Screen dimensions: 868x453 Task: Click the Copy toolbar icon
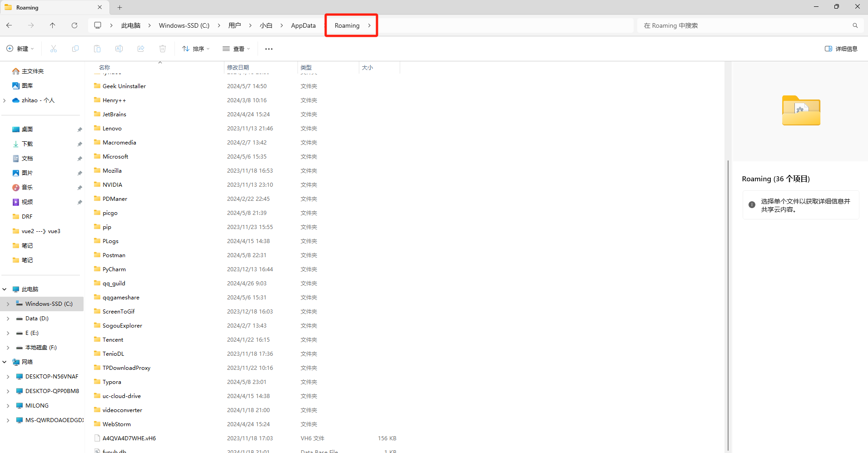point(75,49)
